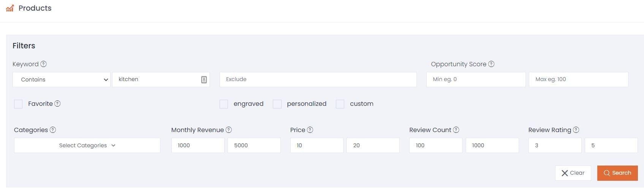Click the Clear filters button

tap(573, 173)
